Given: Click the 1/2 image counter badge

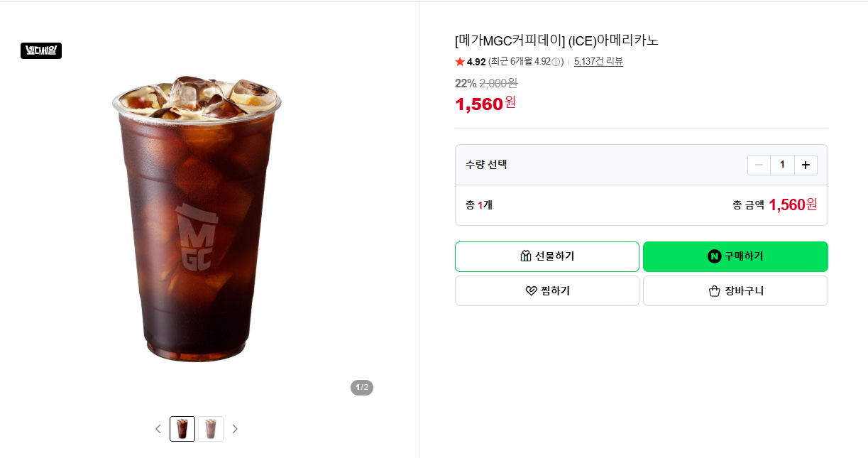Looking at the screenshot, I should click(x=362, y=388).
